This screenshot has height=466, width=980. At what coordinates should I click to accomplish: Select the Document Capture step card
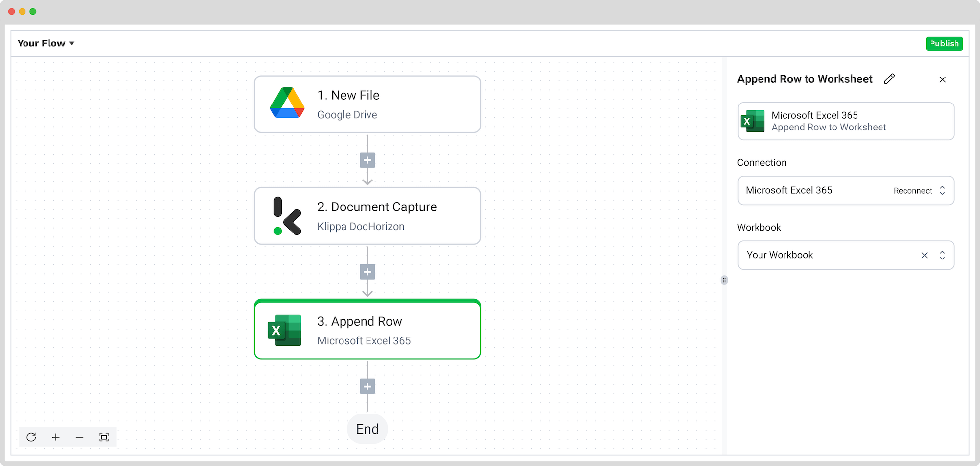point(367,216)
